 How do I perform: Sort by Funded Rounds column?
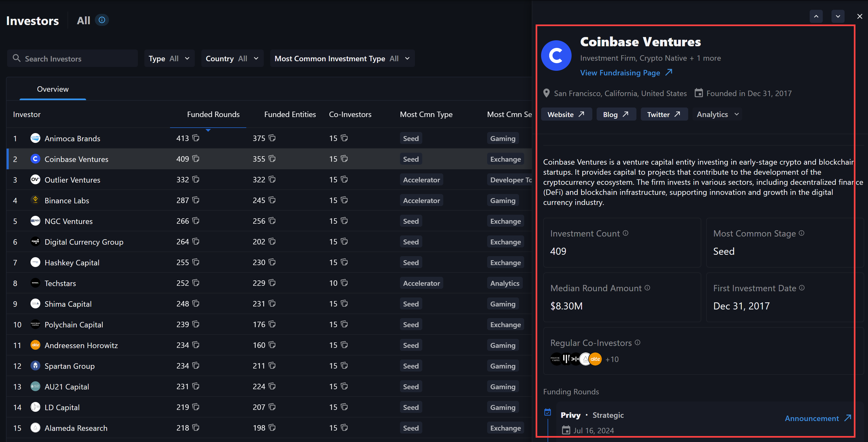(213, 115)
